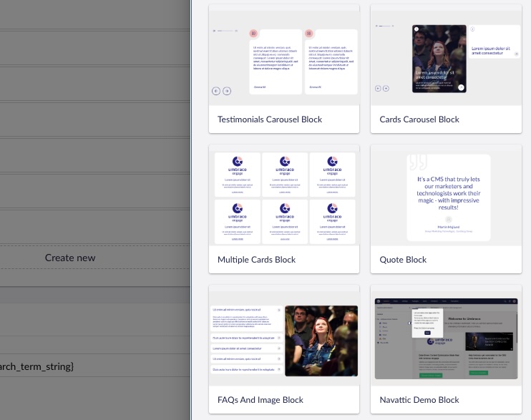Click the 'FAQs And Image Block' label
Viewport: 531px width, 420px height.
(260, 400)
